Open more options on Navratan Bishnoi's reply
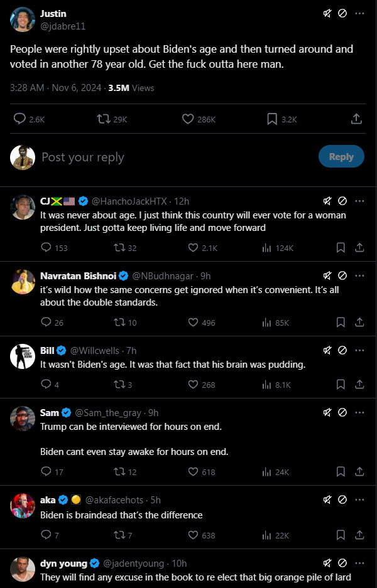The height and width of the screenshot is (588, 377). pos(359,275)
